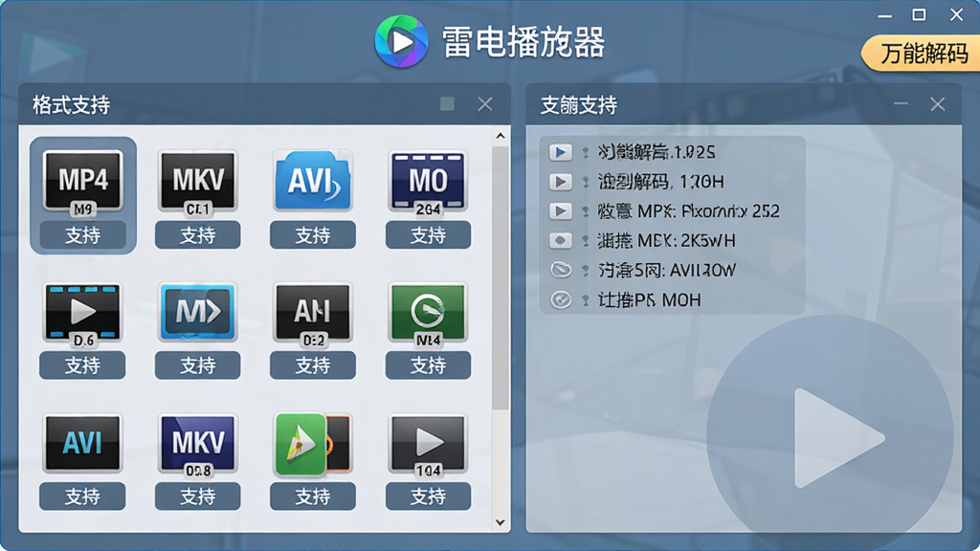Image resolution: width=980 pixels, height=551 pixels.
Task: Select the green play document icon
Action: (x=313, y=444)
